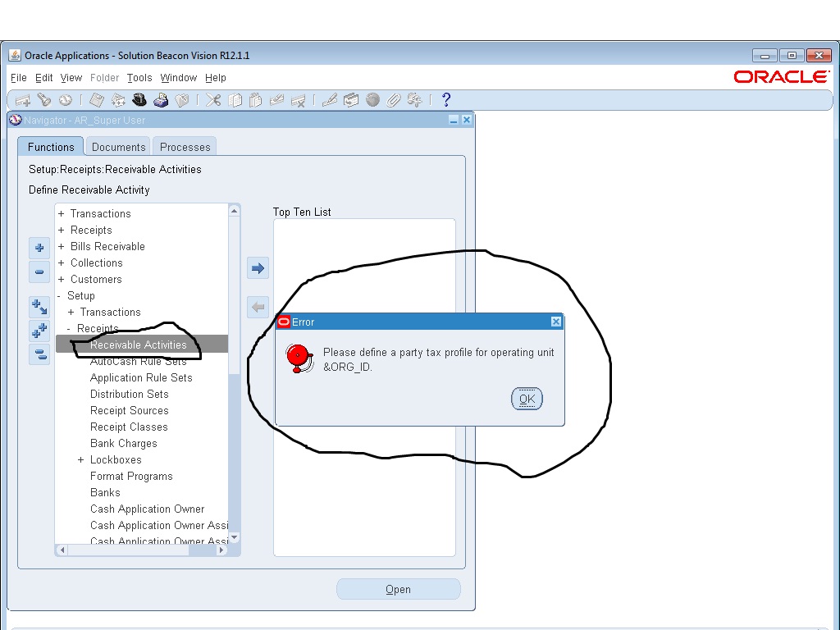The image size is (840, 630).
Task: Click tree vertical scrollbar down arrow
Action: coord(234,537)
